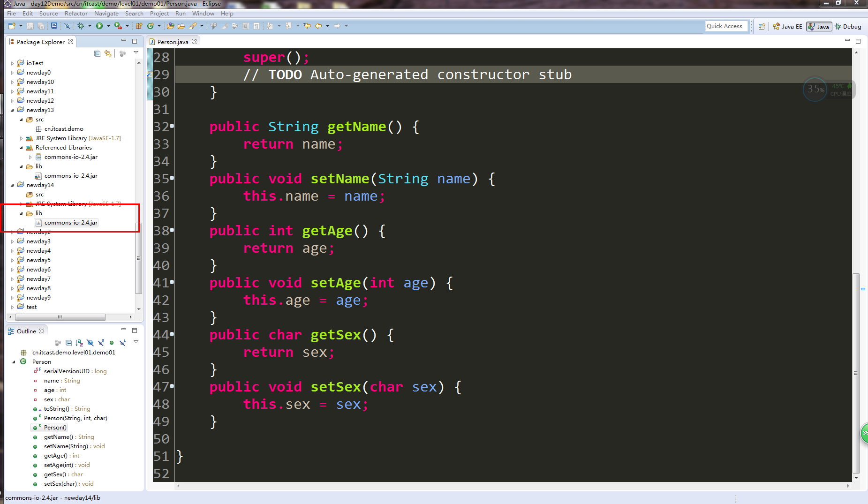Click the Previous Annotation icon

288,26
